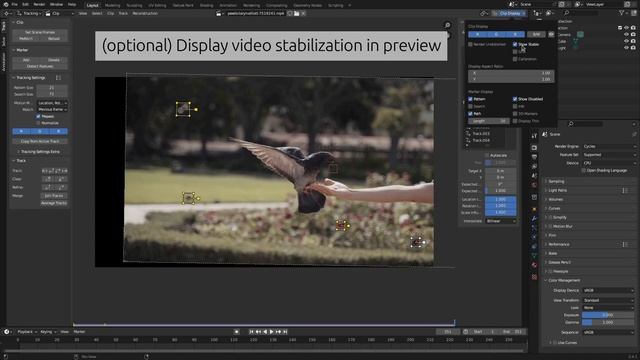Open the Modifiers wrench properties tab
The width and height of the screenshot is (640, 360).
tap(534, 218)
